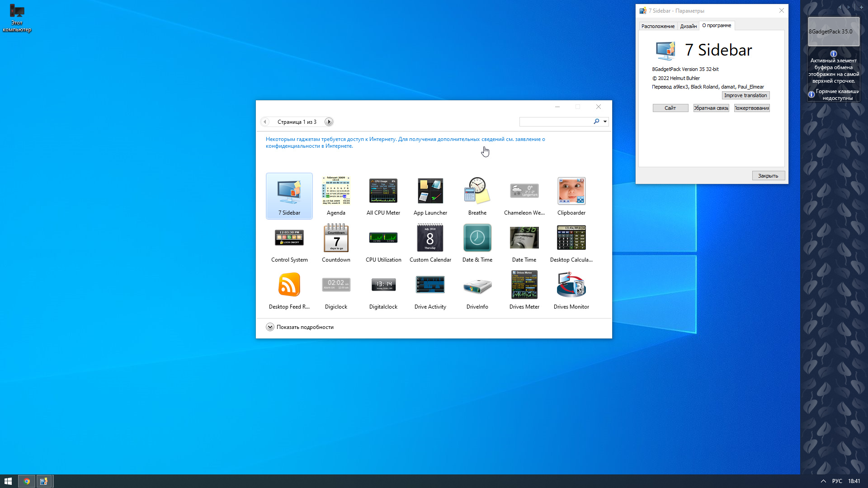Pick the Custom Calendar gadget
This screenshot has height=488, width=868.
tap(430, 243)
